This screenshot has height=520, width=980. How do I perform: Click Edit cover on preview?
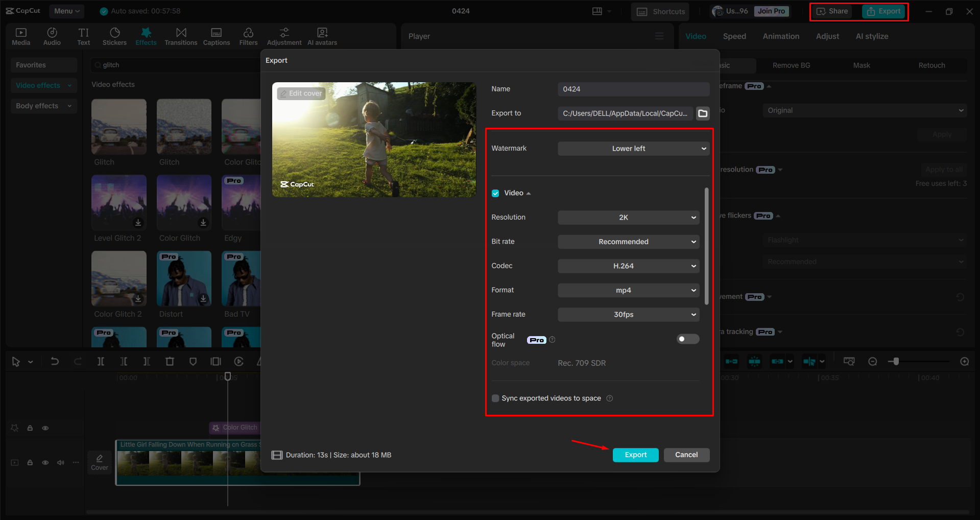301,93
